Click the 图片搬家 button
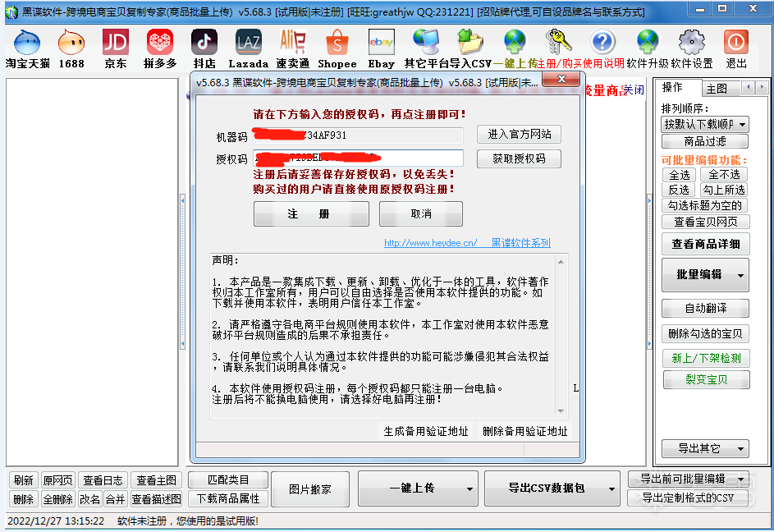The image size is (774, 532). (x=310, y=489)
